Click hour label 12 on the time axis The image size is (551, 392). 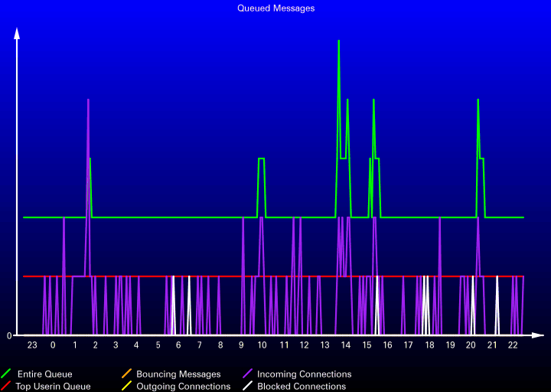(x=304, y=345)
